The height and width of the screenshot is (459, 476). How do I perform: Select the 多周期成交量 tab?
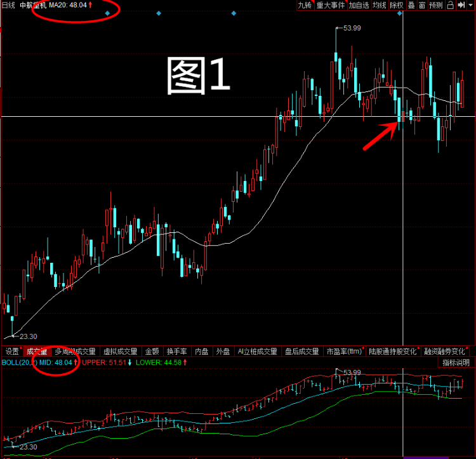click(75, 351)
